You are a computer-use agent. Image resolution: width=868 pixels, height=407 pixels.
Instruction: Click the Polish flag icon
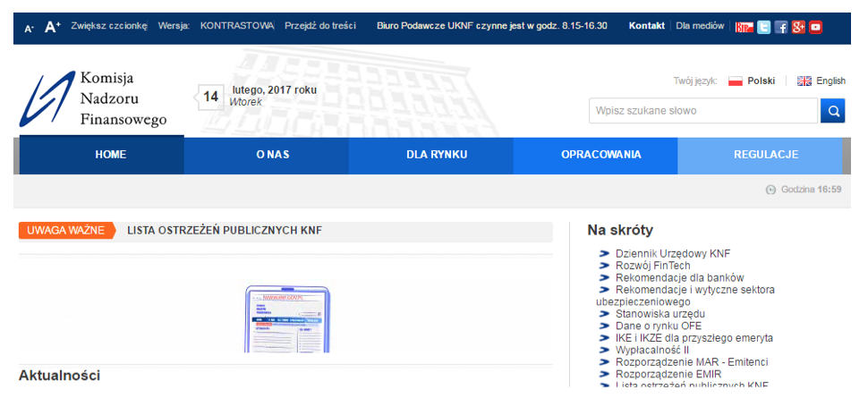click(x=736, y=81)
